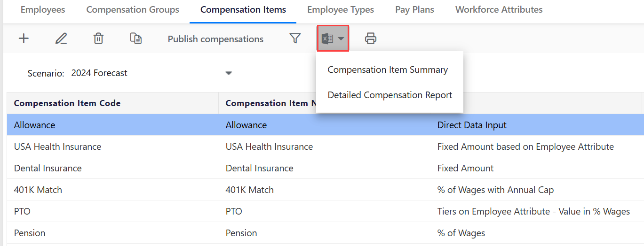Switch to the Employees tab
Viewport: 644px width, 246px height.
click(x=43, y=10)
